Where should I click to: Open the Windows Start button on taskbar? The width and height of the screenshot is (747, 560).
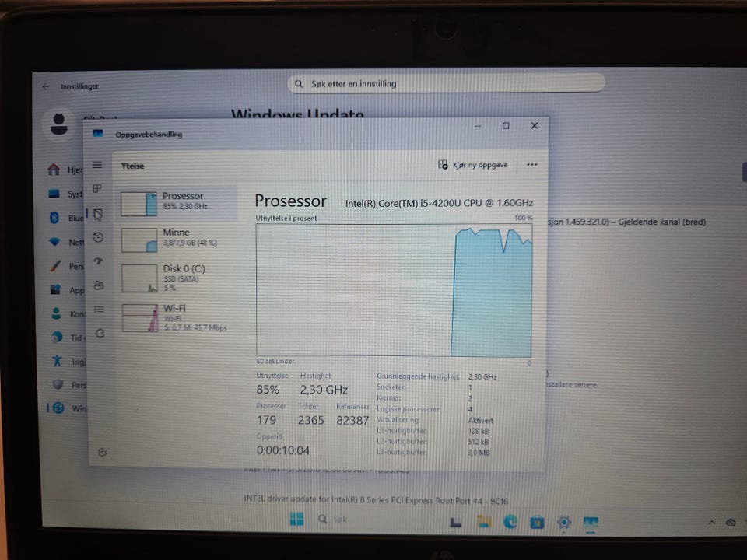[x=296, y=519]
